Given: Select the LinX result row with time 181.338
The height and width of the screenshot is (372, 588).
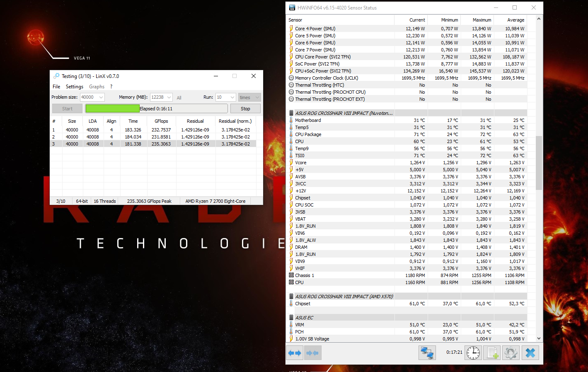Looking at the screenshot, I should pos(153,144).
